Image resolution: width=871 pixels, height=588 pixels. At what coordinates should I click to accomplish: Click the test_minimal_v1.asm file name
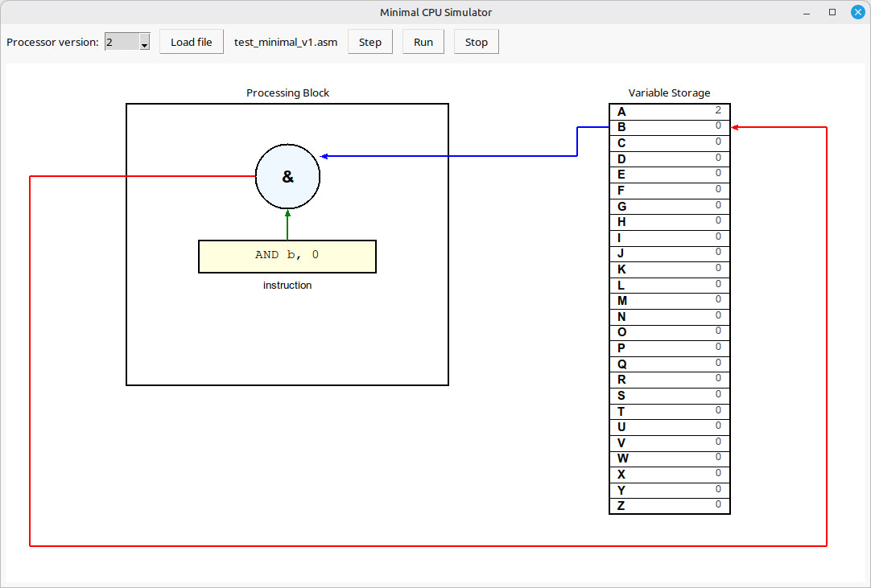286,42
